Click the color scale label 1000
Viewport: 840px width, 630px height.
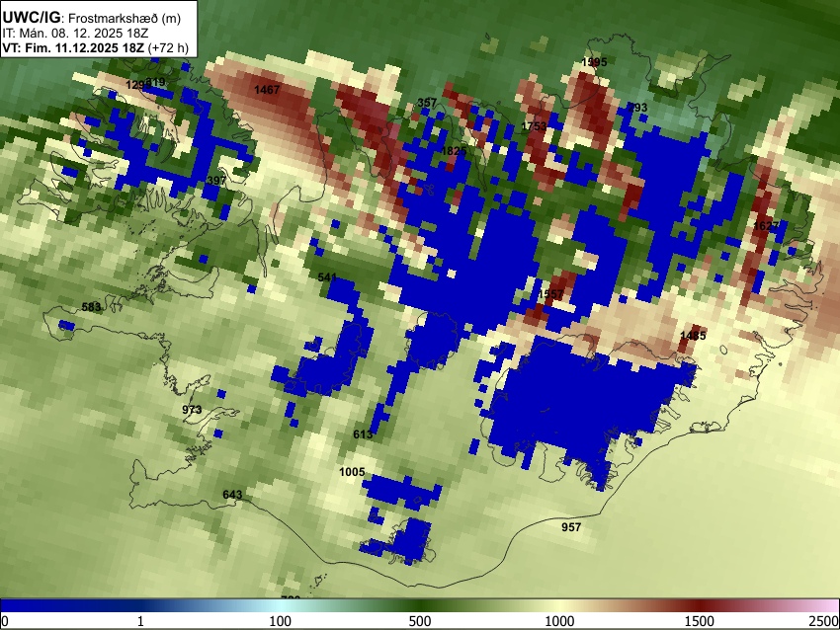(559, 621)
